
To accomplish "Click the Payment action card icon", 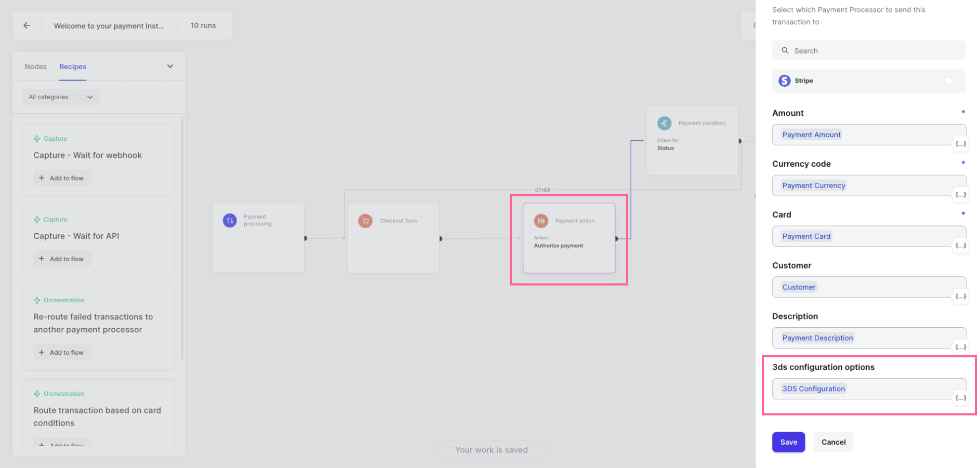I will click(x=541, y=221).
